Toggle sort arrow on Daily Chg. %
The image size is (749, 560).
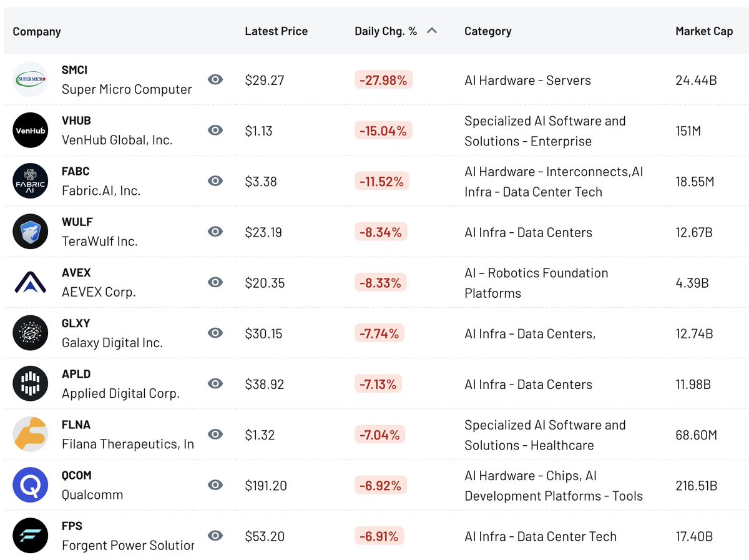click(x=432, y=31)
